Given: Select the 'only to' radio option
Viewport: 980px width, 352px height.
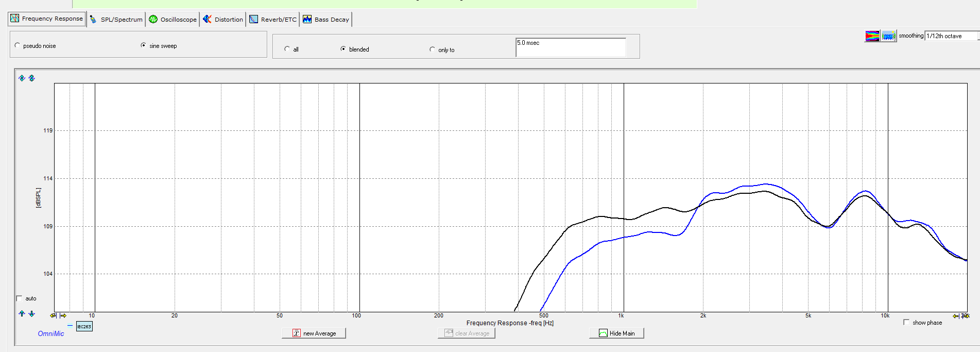Looking at the screenshot, I should pos(432,49).
